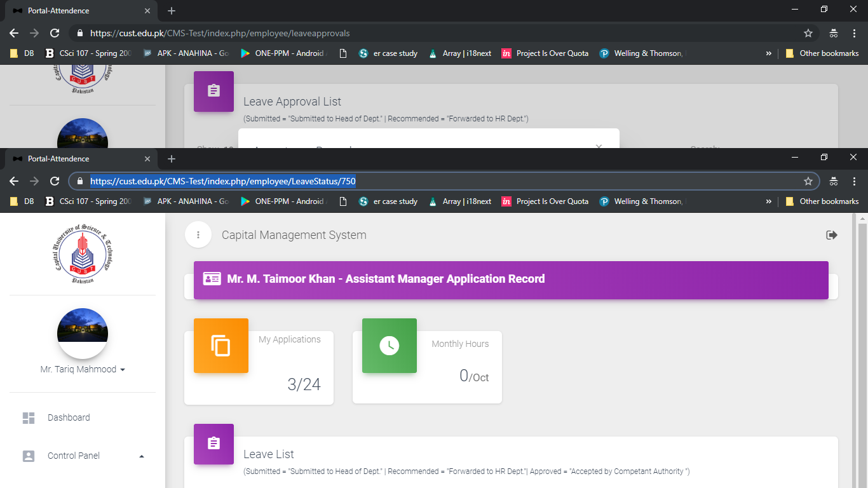
Task: Click the address bar showing LeaveStatus/750 URL
Action: tap(445, 181)
